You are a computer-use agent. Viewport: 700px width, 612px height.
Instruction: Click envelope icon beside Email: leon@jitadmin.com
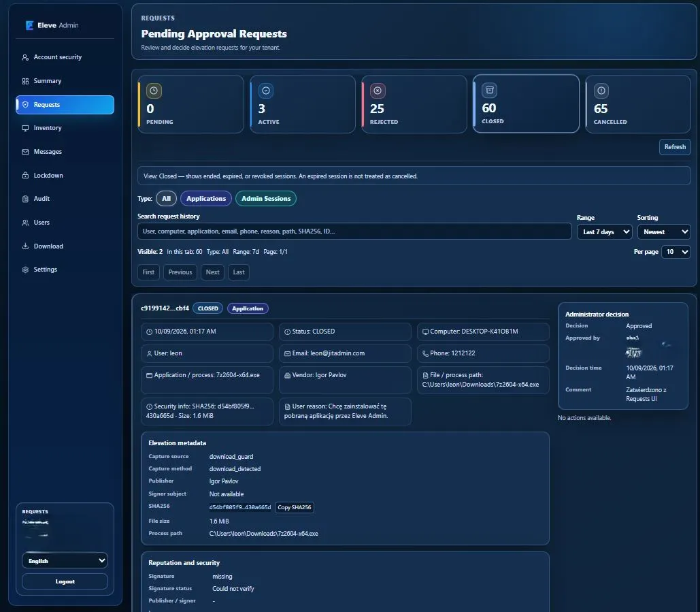287,353
